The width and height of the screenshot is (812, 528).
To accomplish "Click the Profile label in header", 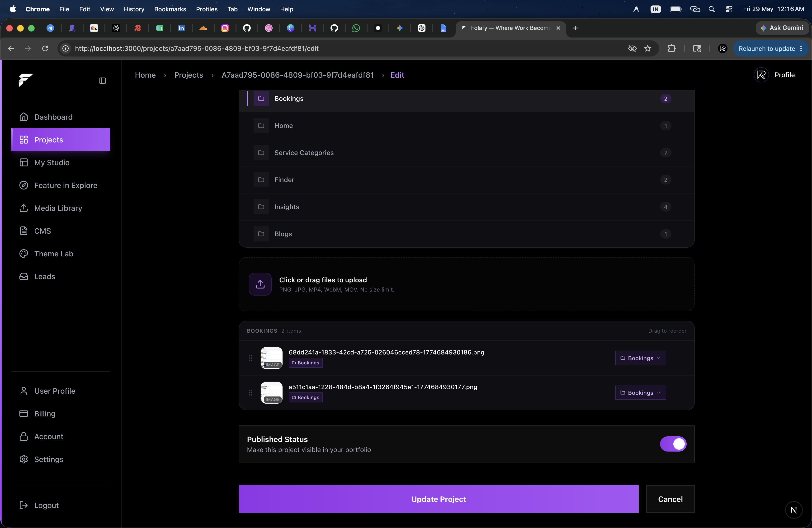I will (784, 75).
